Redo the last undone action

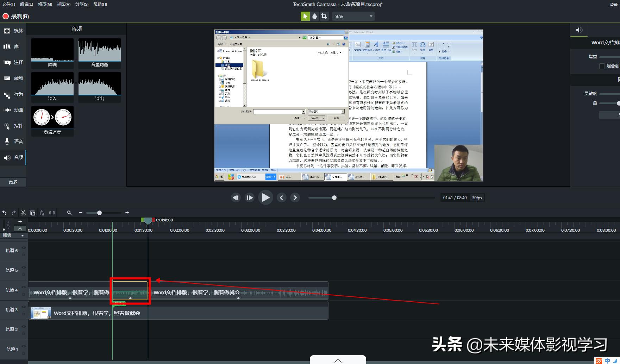point(14,213)
